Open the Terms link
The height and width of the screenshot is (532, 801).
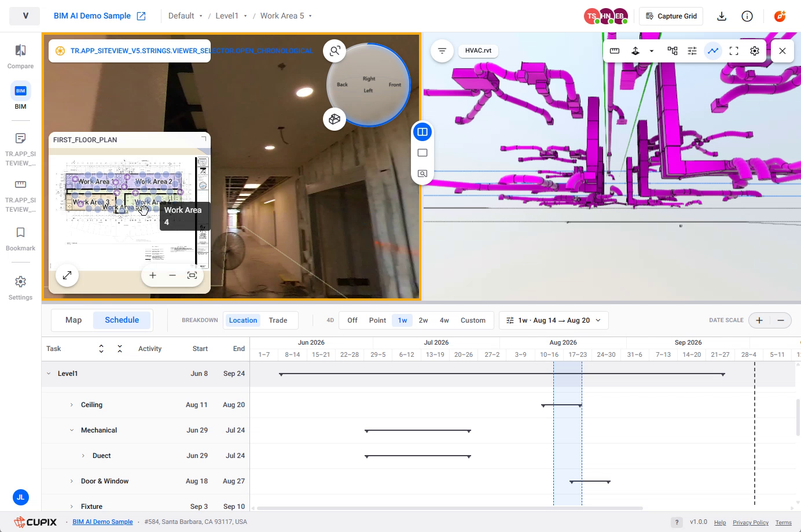pos(784,522)
